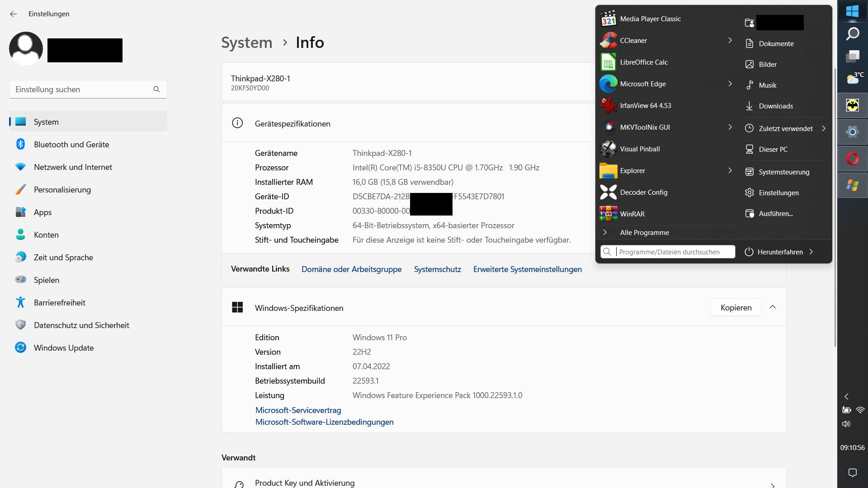This screenshot has width=868, height=488.
Task: Click the Kopieren button
Action: 736,308
